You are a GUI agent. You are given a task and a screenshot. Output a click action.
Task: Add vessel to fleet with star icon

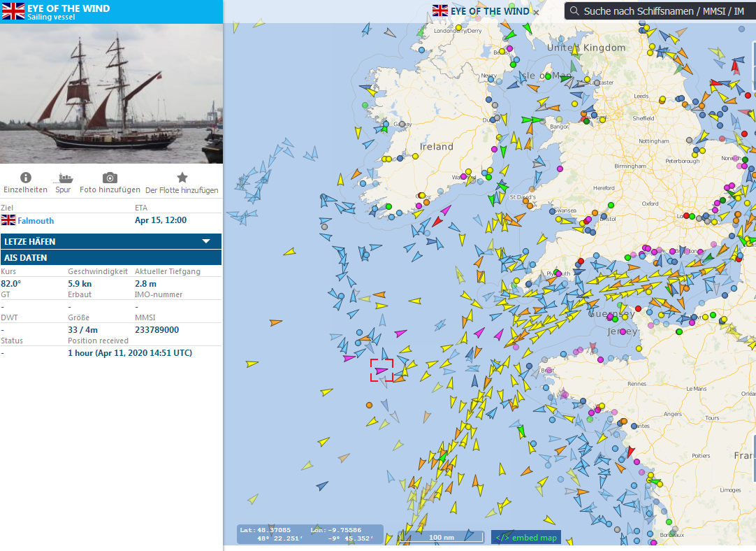tap(182, 178)
